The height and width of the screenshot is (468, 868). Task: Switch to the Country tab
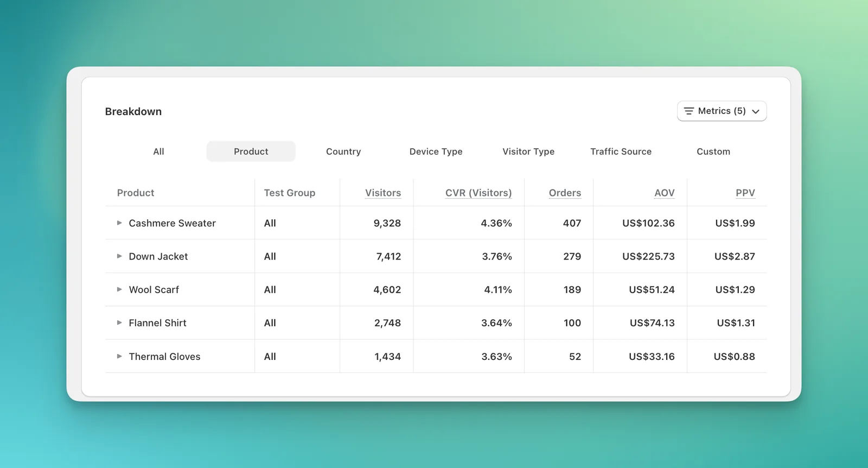(343, 151)
